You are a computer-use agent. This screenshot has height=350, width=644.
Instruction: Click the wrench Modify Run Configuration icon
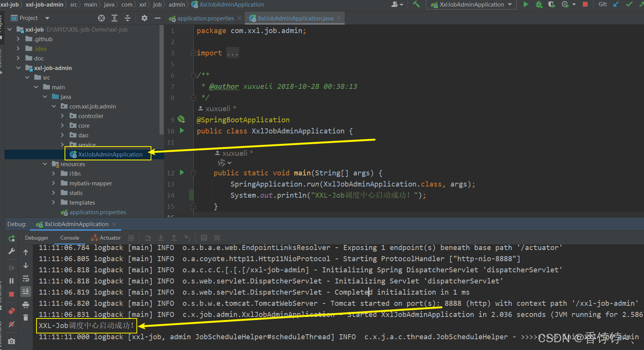(12, 251)
